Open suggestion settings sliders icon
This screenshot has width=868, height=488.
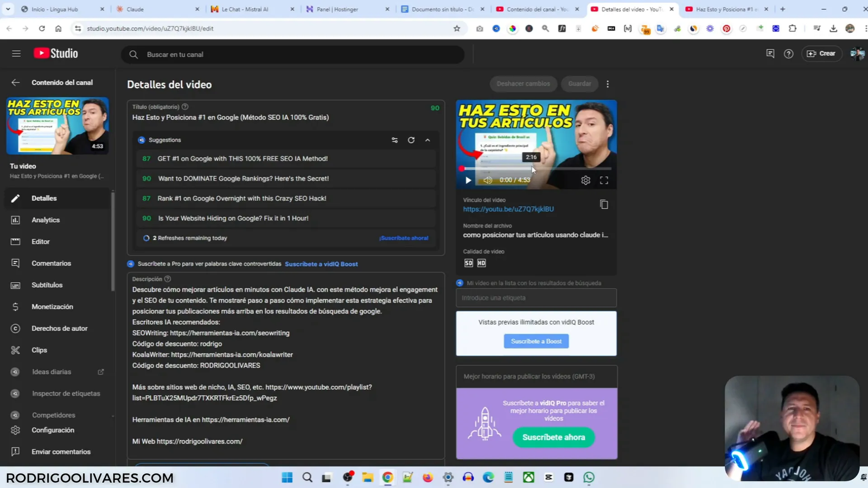tap(394, 140)
